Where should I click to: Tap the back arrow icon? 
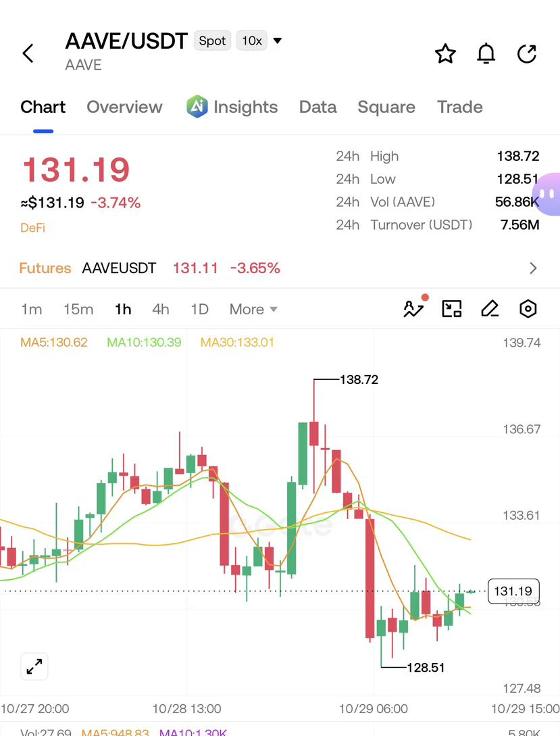pos(28,53)
